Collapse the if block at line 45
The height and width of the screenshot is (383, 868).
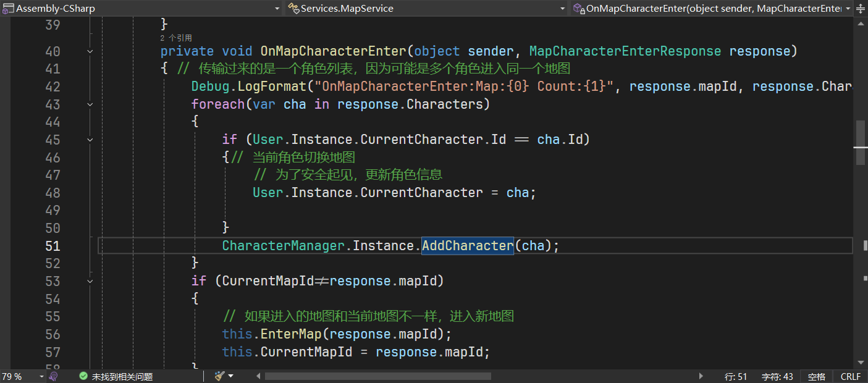point(90,140)
